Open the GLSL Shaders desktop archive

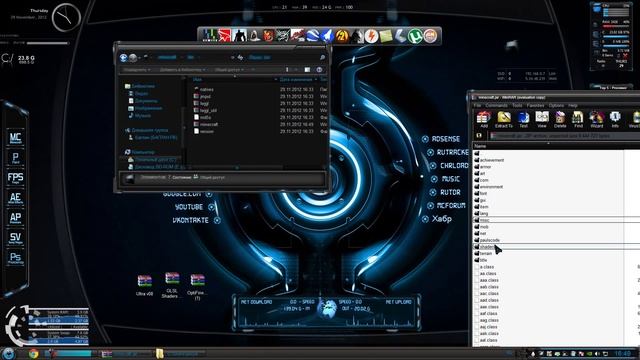coord(171,284)
